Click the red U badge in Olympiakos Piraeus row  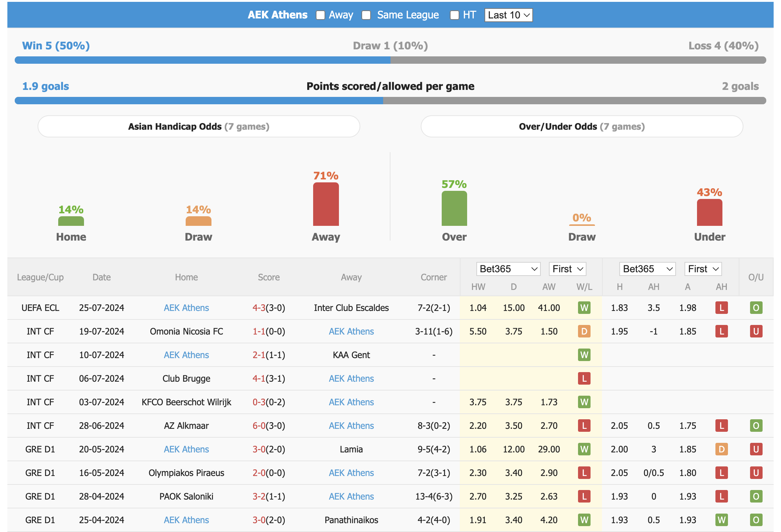pos(756,473)
